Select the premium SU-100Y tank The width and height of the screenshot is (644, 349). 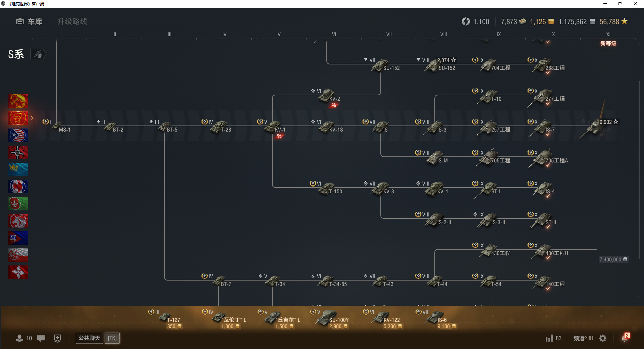[330, 319]
